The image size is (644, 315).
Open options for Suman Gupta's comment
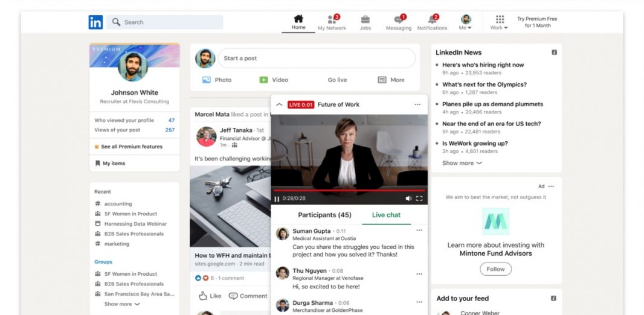tap(419, 231)
